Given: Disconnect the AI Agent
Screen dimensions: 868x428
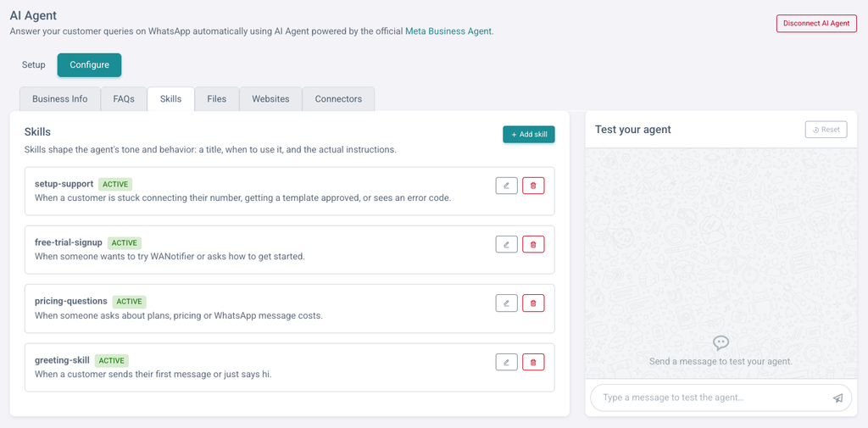Looking at the screenshot, I should point(816,24).
